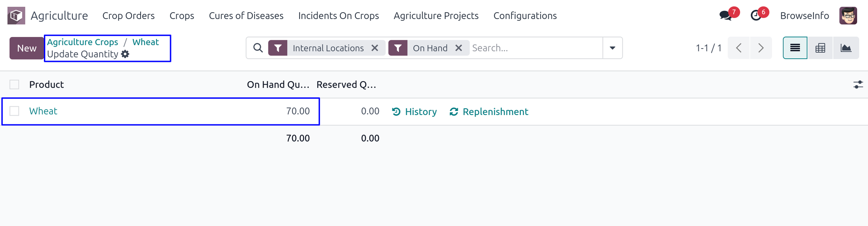Open the History link for Wheat
The width and height of the screenshot is (868, 226).
(414, 112)
